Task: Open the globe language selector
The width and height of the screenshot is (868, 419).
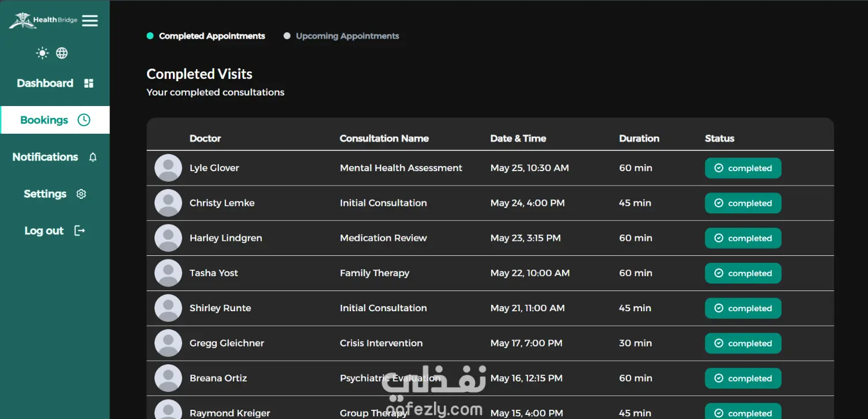Action: (x=62, y=53)
